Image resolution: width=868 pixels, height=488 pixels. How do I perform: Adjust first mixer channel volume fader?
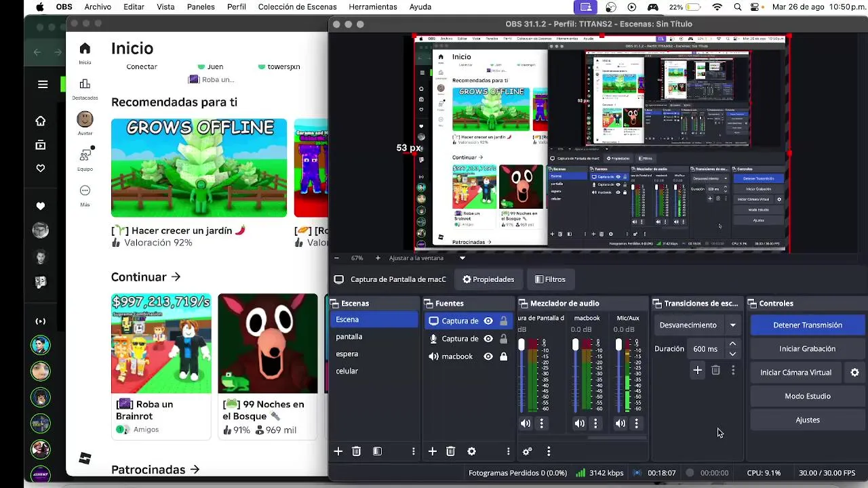coord(521,345)
